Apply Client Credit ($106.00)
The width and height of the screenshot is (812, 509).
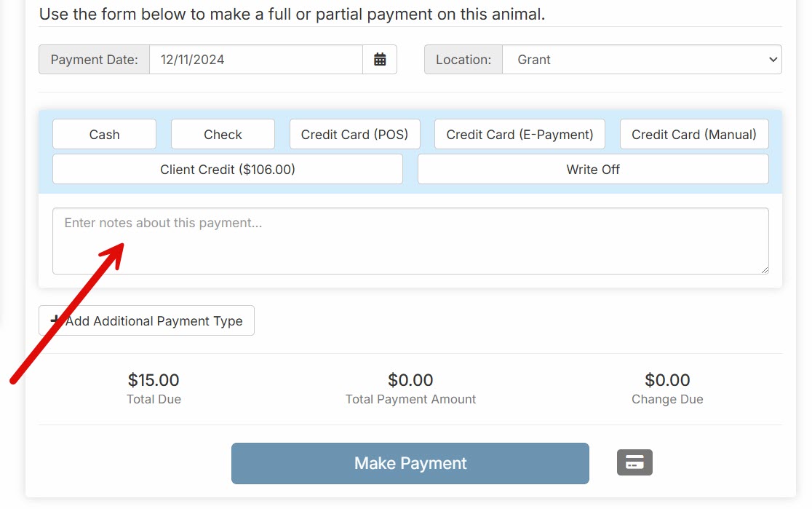[x=227, y=170]
